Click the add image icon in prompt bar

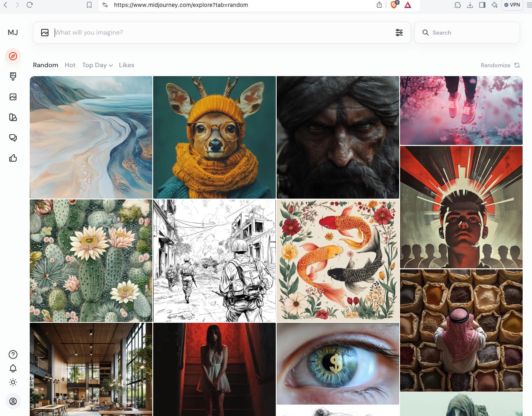(x=45, y=33)
